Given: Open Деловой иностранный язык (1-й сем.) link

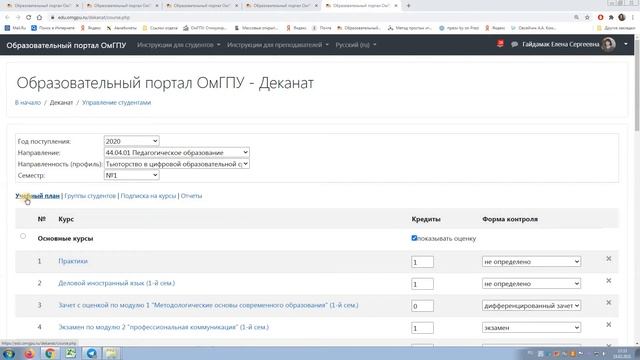Looking at the screenshot, I should (x=116, y=283).
